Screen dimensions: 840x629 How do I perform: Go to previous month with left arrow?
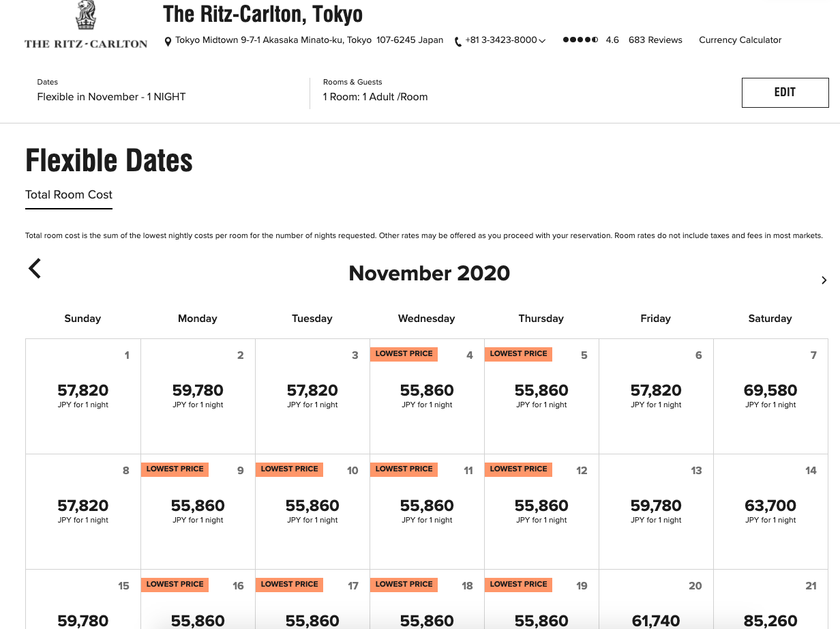(35, 269)
